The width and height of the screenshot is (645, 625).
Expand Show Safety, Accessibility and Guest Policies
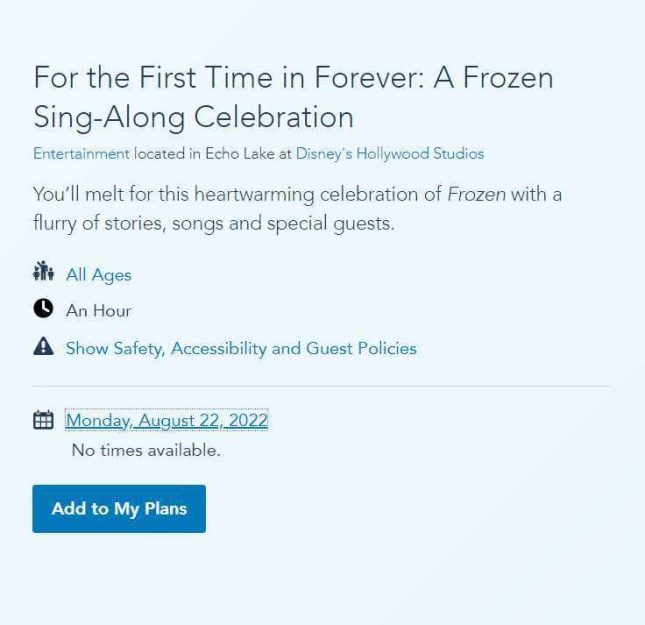[241, 349]
